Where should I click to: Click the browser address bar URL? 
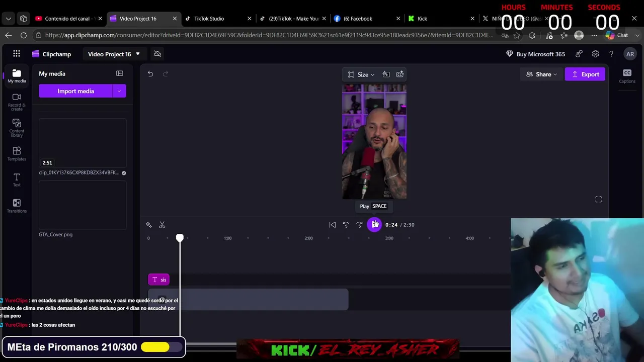pyautogui.click(x=269, y=35)
